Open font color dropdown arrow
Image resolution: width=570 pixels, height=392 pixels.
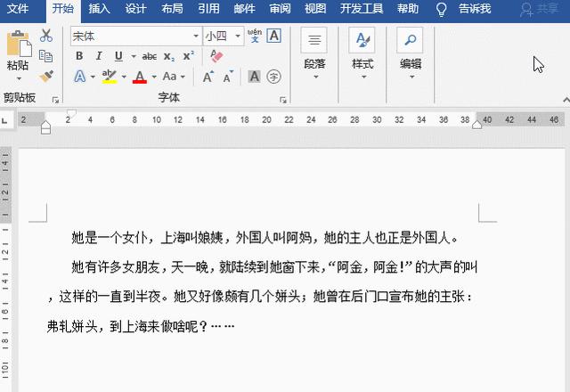pos(154,77)
